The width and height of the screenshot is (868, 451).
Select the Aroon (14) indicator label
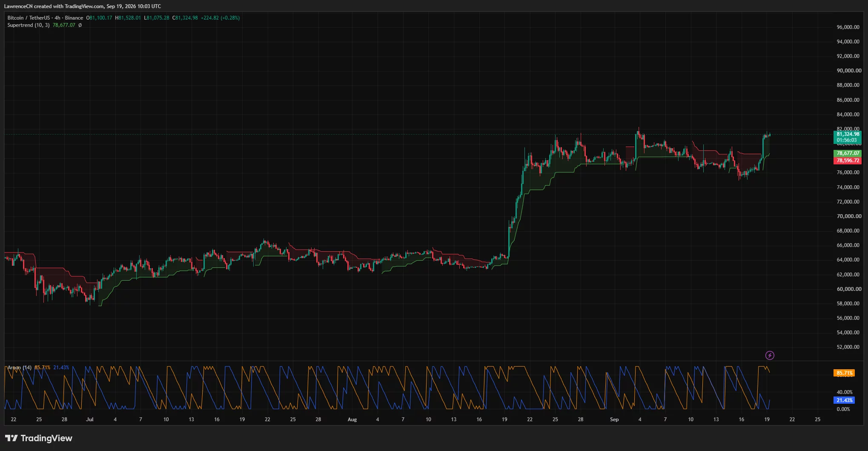[x=20, y=368]
